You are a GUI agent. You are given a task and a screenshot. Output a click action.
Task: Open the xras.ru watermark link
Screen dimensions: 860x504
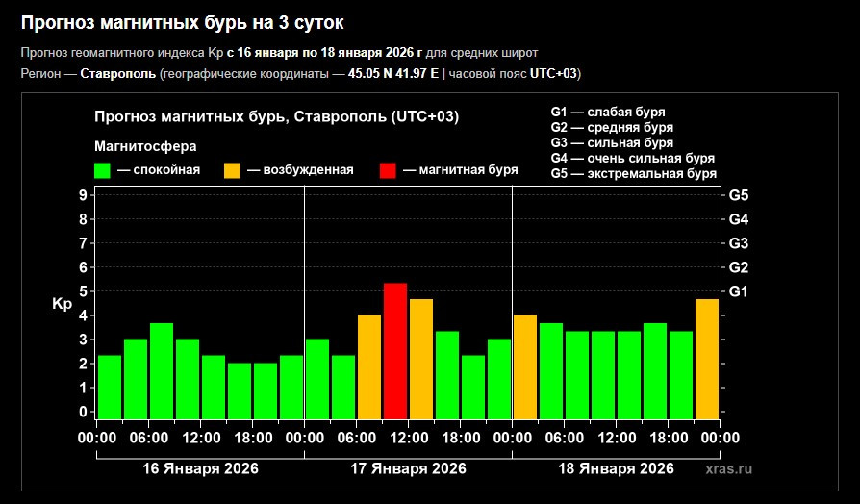coord(728,468)
